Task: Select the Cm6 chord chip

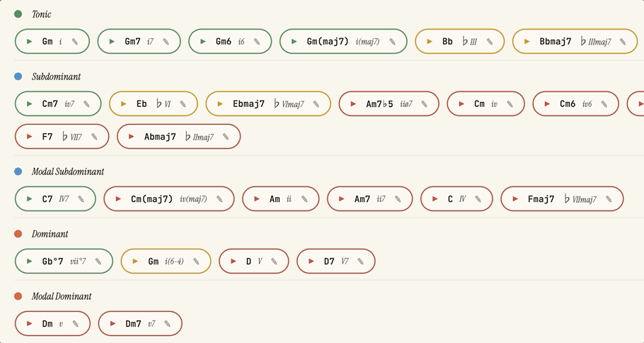Action: [x=576, y=103]
